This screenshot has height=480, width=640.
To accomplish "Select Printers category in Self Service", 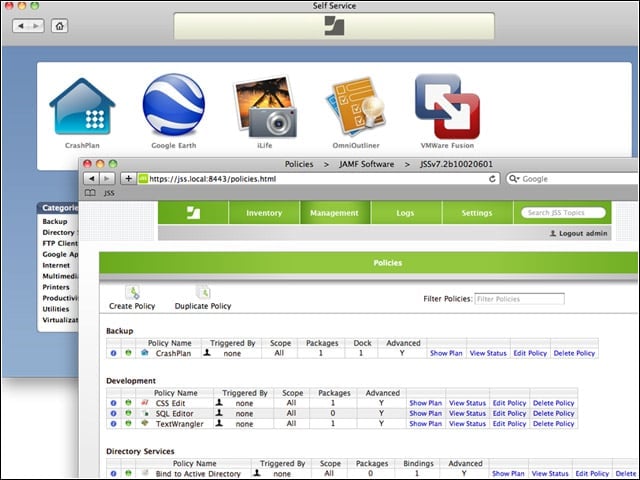I will [x=56, y=287].
